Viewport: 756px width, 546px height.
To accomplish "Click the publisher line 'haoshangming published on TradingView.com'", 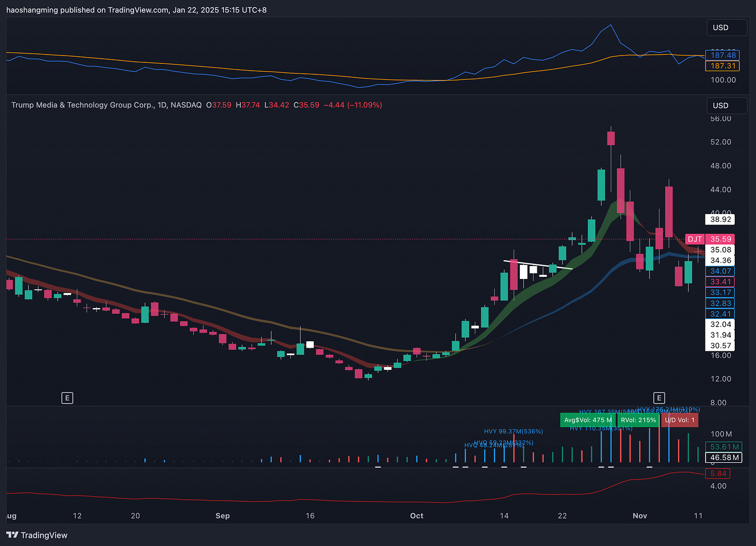I will tap(86, 10).
